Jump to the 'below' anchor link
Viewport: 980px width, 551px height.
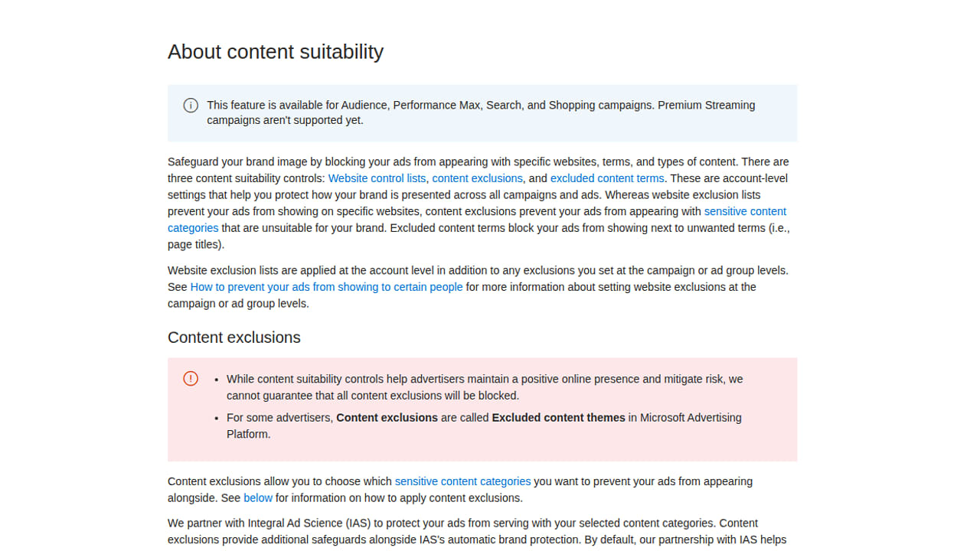tap(258, 497)
